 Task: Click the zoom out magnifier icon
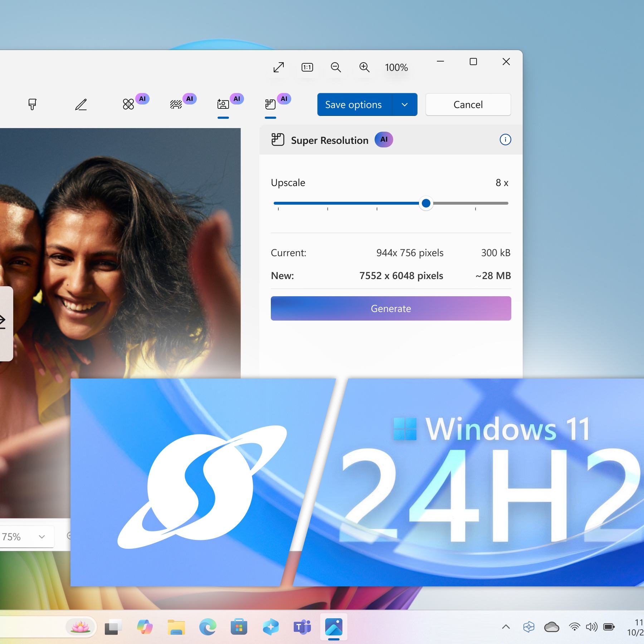click(336, 67)
